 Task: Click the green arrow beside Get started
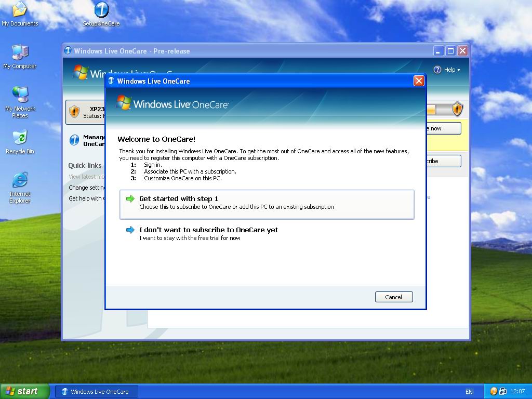click(x=130, y=199)
